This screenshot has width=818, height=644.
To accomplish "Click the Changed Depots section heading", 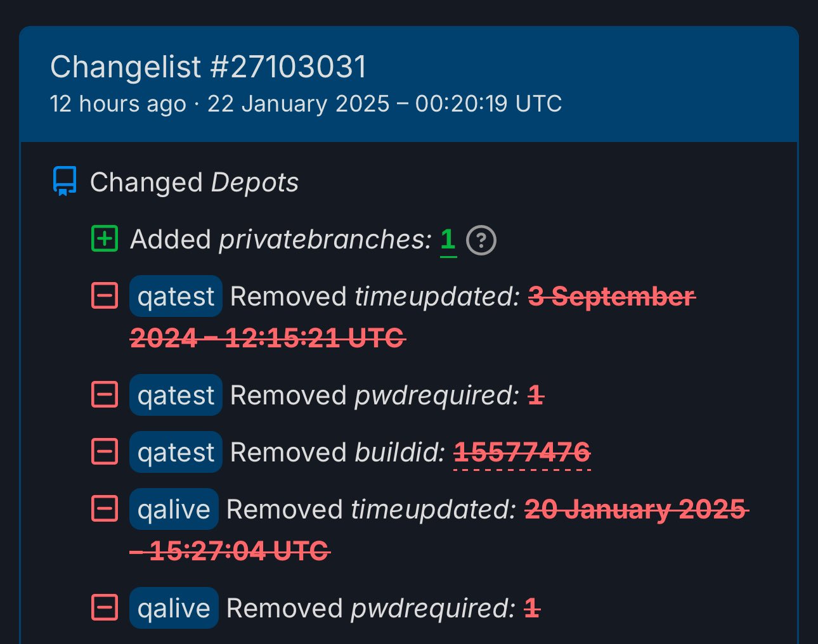I will tap(194, 183).
